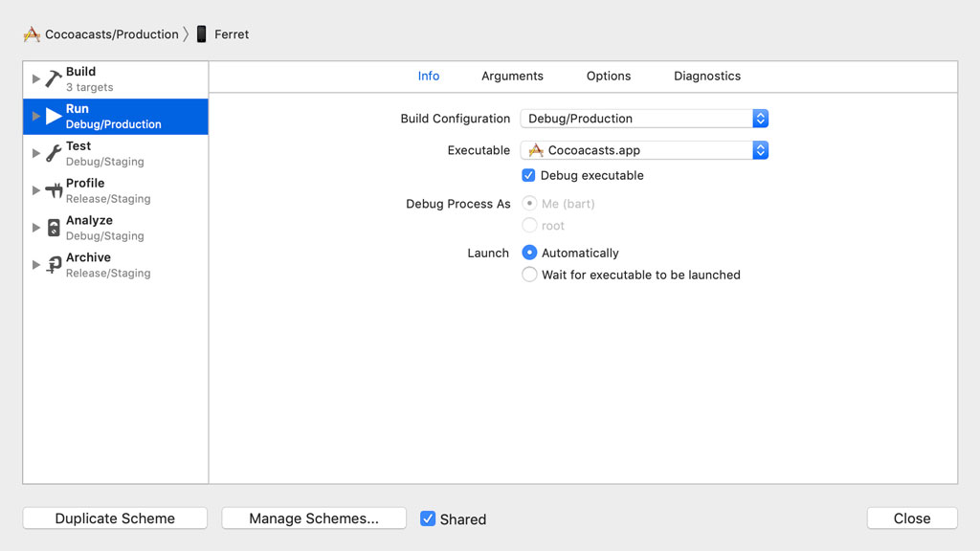This screenshot has height=551, width=980.
Task: Switch to the Arguments tab
Action: click(512, 76)
